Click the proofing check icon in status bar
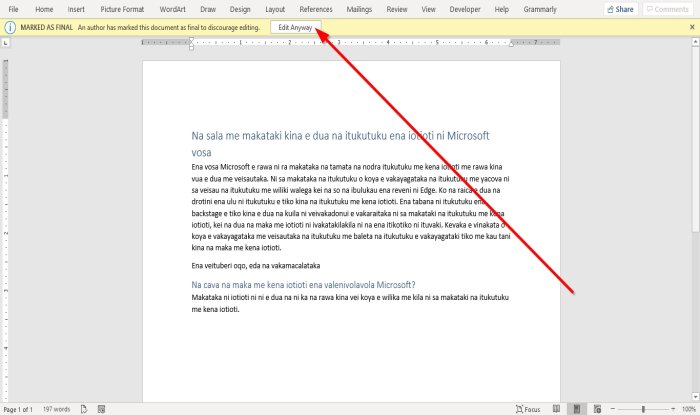This screenshot has width=700, height=415. pyautogui.click(x=83, y=409)
